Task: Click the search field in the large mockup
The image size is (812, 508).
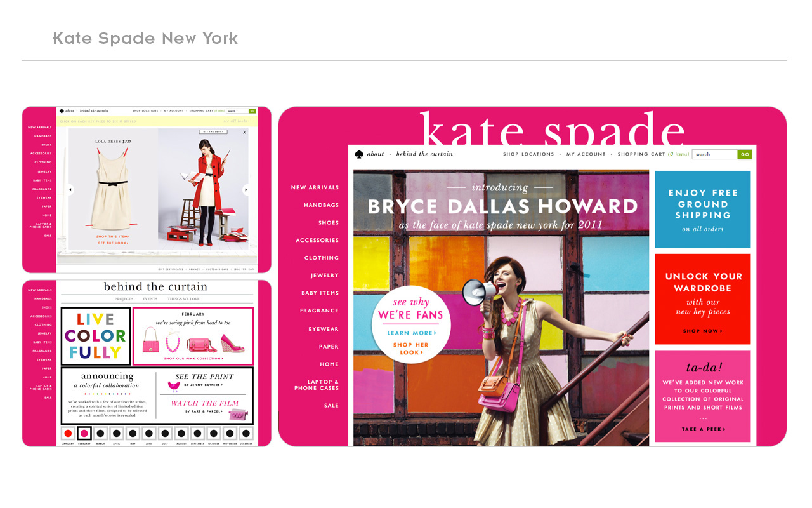Action: 715,154
